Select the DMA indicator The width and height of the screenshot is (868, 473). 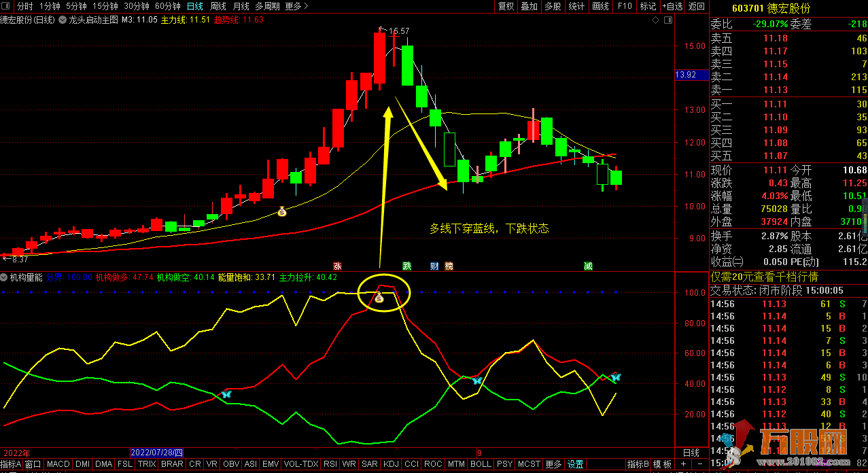click(104, 464)
